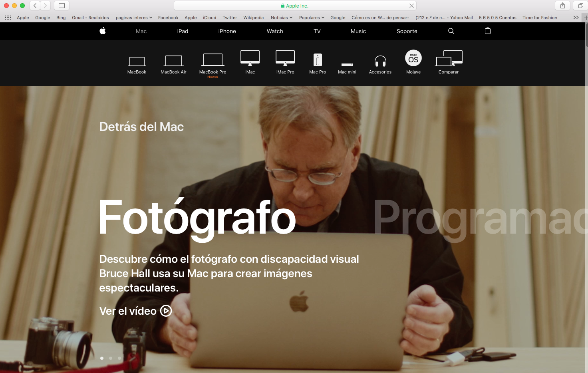Image resolution: width=588 pixels, height=373 pixels.
Task: Open the Gmail - Recibidos bookmark
Action: pos(90,18)
